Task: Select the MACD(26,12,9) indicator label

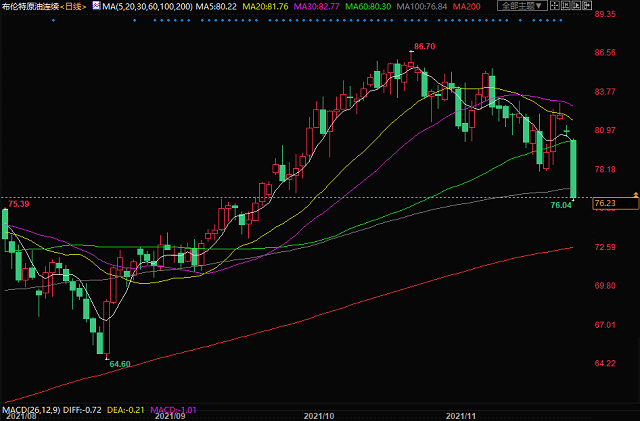Action: (31, 410)
